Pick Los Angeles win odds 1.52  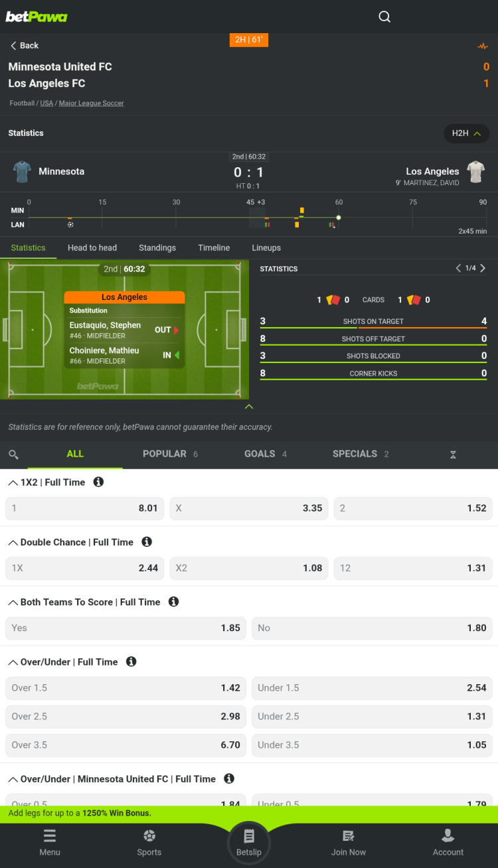click(413, 508)
